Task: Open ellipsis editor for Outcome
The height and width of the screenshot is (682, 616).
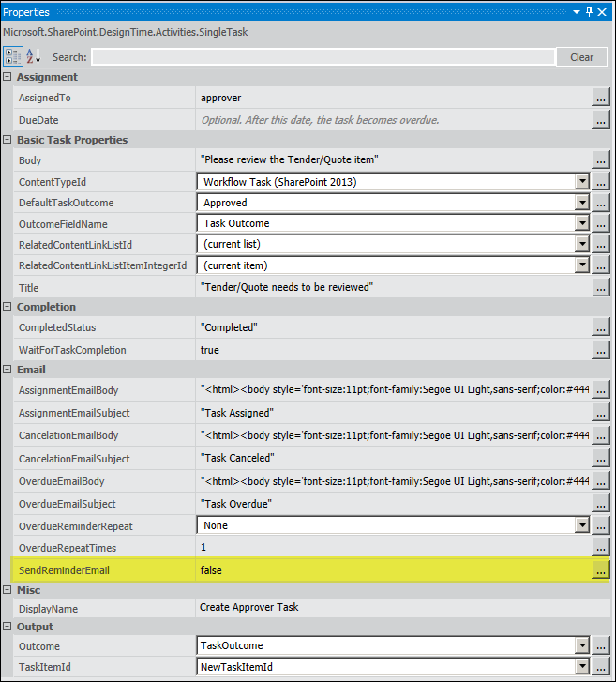Action: pos(601,645)
